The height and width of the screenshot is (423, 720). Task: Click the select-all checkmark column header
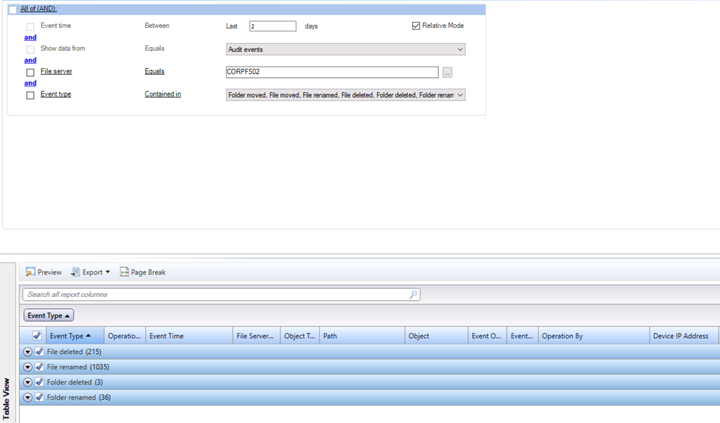tap(37, 336)
